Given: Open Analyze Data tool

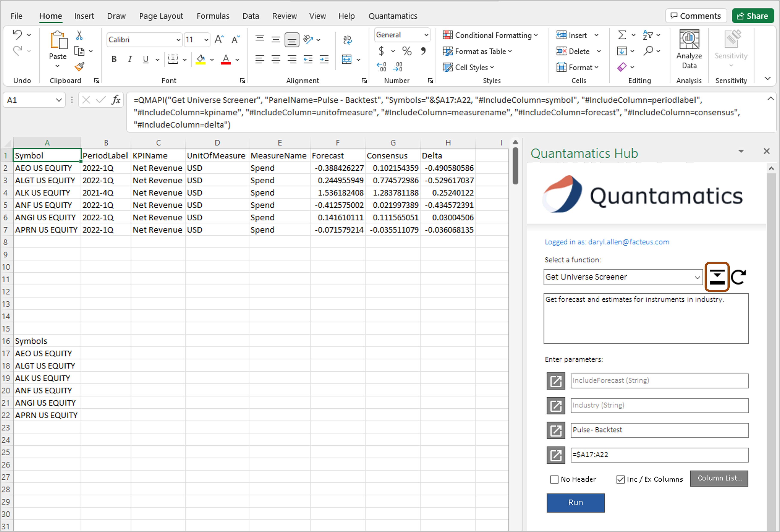Looking at the screenshot, I should pyautogui.click(x=689, y=50).
